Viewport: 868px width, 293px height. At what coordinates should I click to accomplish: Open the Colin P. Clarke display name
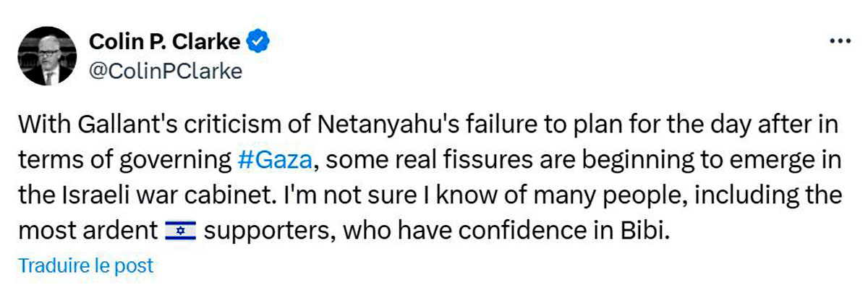pyautogui.click(x=164, y=42)
